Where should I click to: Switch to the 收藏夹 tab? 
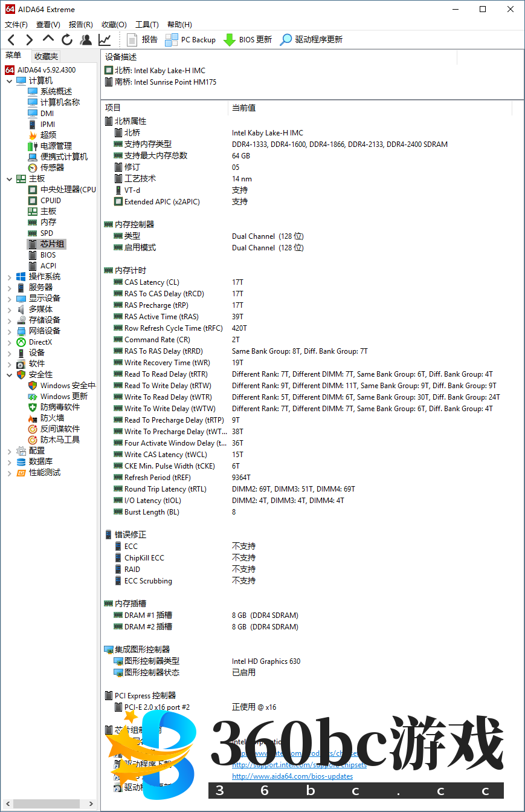click(x=47, y=56)
